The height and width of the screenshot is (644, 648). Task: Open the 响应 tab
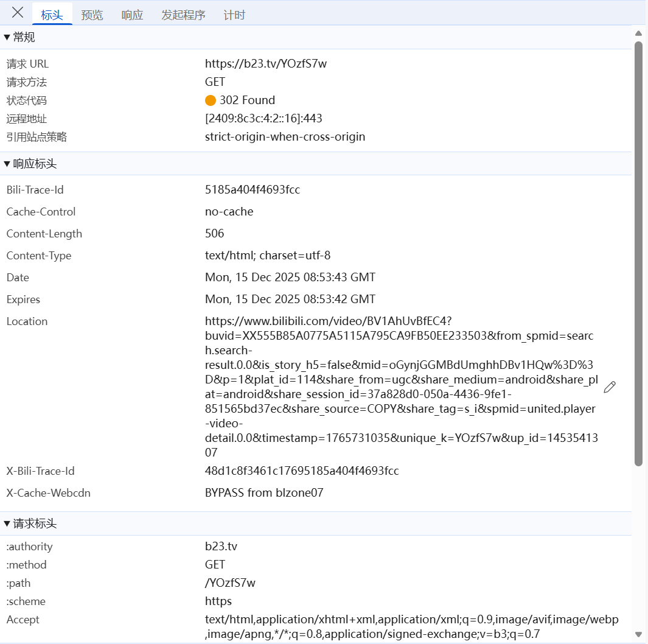(x=132, y=15)
